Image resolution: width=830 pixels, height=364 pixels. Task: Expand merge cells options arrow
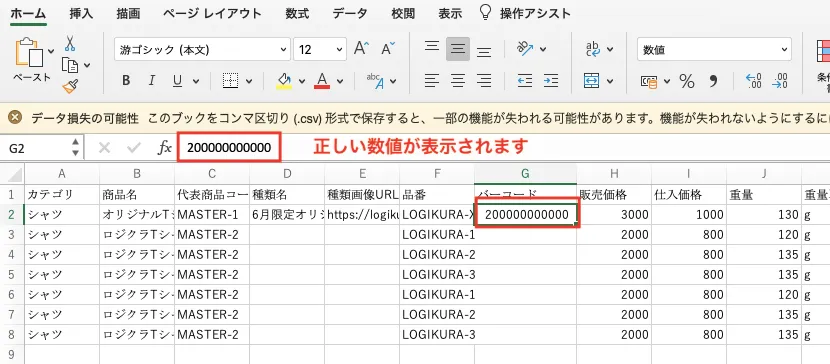click(x=610, y=81)
